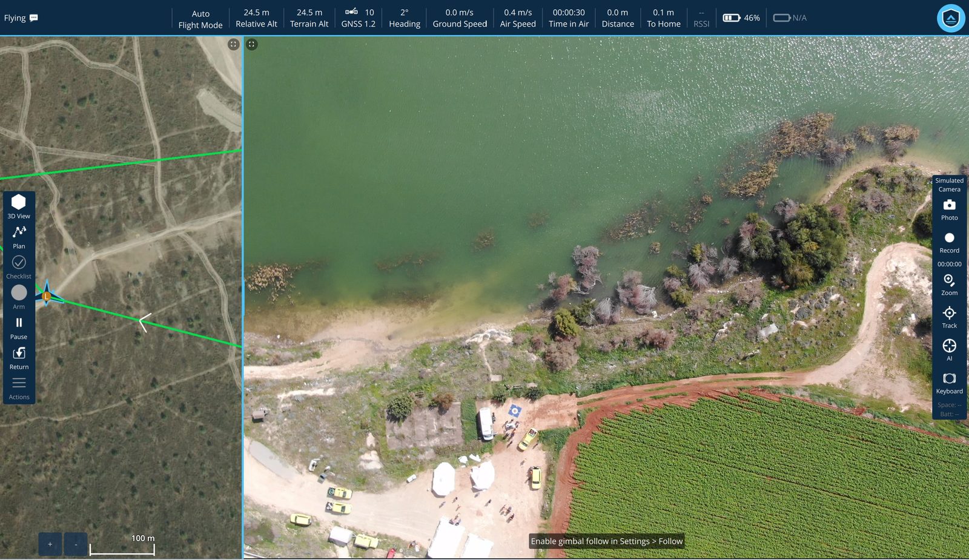Click the 24.5 m Relative Alt readout
Viewport: 969px width, 560px height.
(256, 18)
